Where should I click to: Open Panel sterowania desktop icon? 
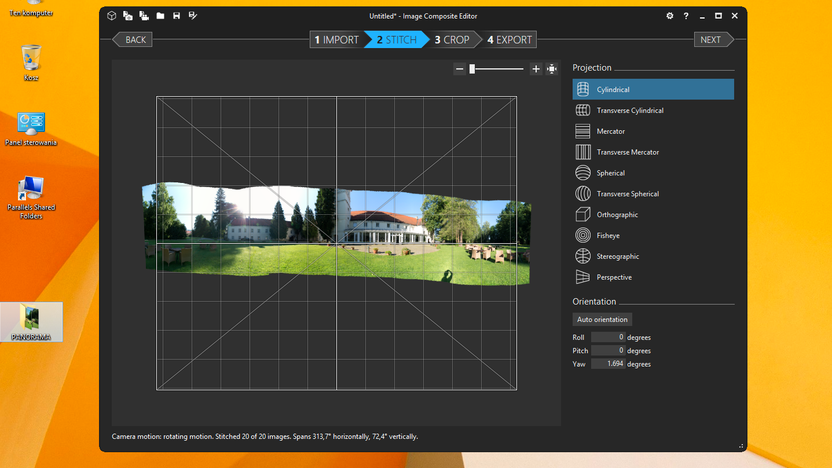click(31, 129)
